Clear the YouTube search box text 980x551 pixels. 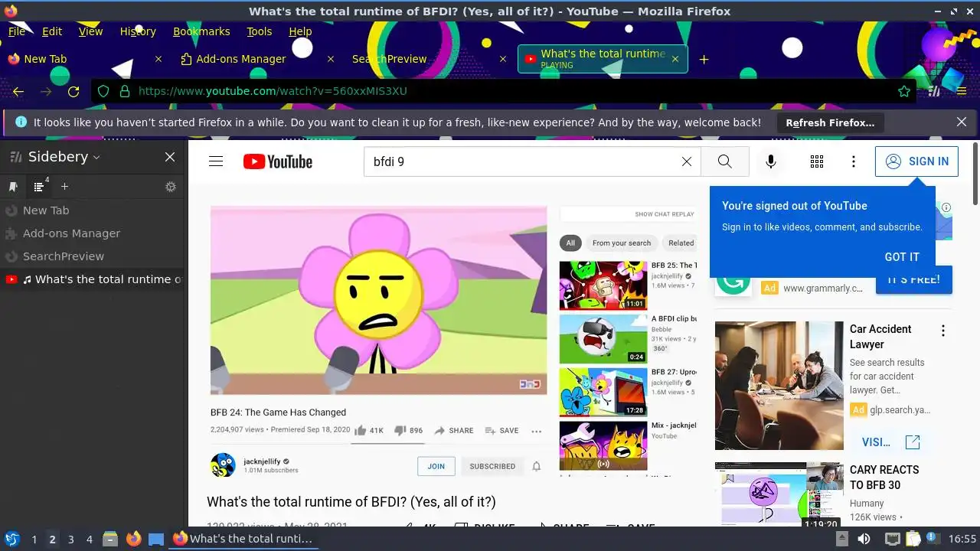point(687,161)
